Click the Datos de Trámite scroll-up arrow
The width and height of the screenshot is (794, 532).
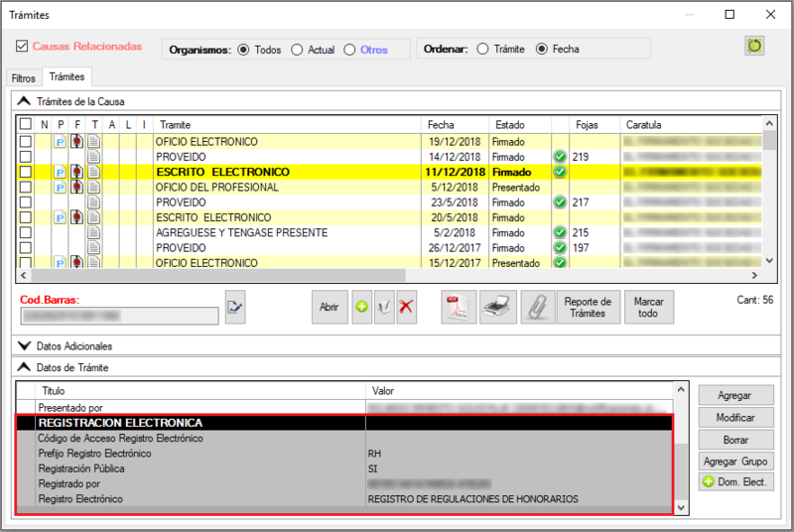coord(681,390)
